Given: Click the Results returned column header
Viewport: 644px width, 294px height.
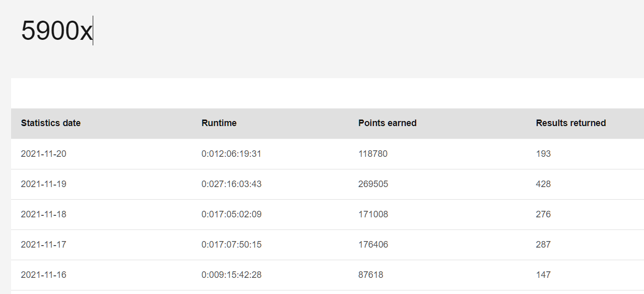Looking at the screenshot, I should [x=570, y=123].
